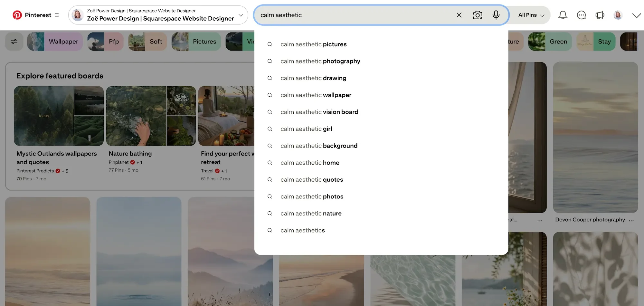Click search icon next to 'calm aesthetic drawing'
This screenshot has height=306, width=644.
pyautogui.click(x=270, y=78)
